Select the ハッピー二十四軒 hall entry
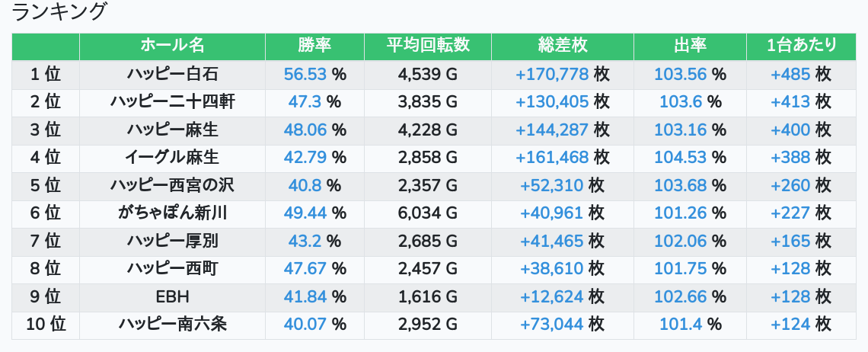Screen dimensions: 868x352 tap(172, 102)
